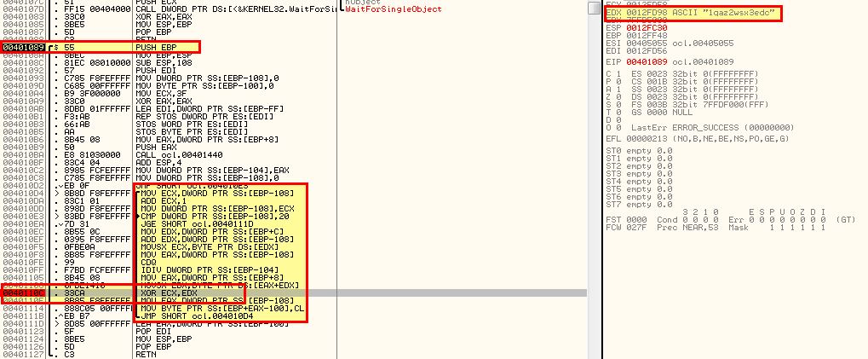This screenshot has width=868, height=359.
Task: Select MOV DWORD PTR SS:[EBP-104],EAX instruction
Action: pos(213,170)
